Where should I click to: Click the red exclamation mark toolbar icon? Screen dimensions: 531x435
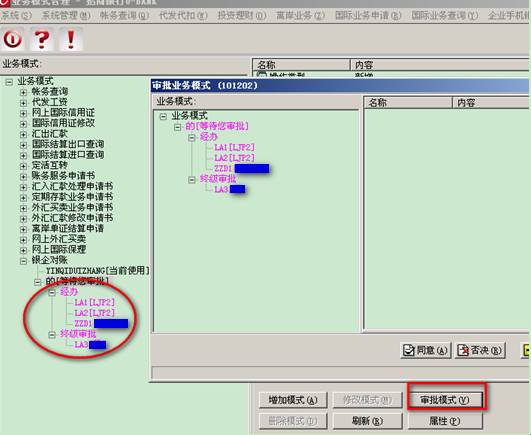(x=71, y=39)
